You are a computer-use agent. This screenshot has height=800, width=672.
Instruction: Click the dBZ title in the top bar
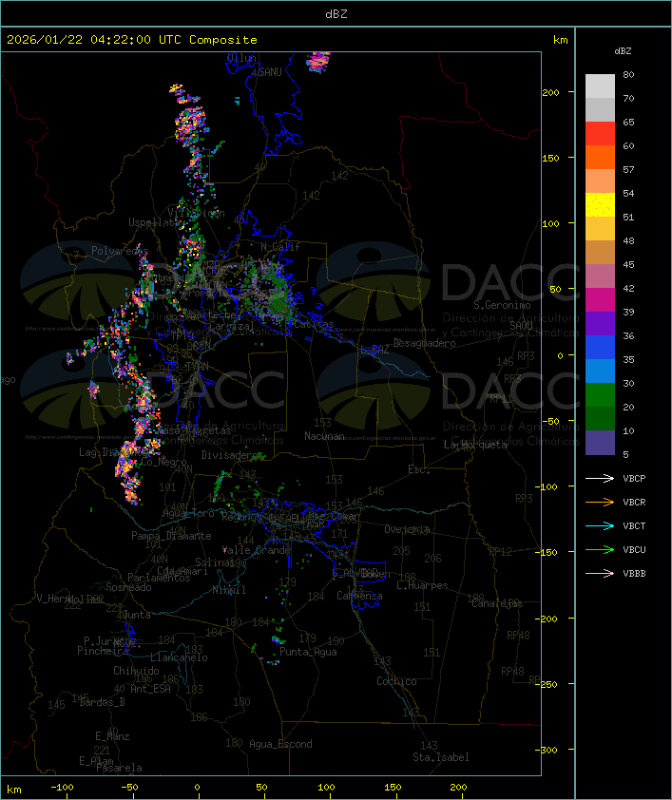336,13
